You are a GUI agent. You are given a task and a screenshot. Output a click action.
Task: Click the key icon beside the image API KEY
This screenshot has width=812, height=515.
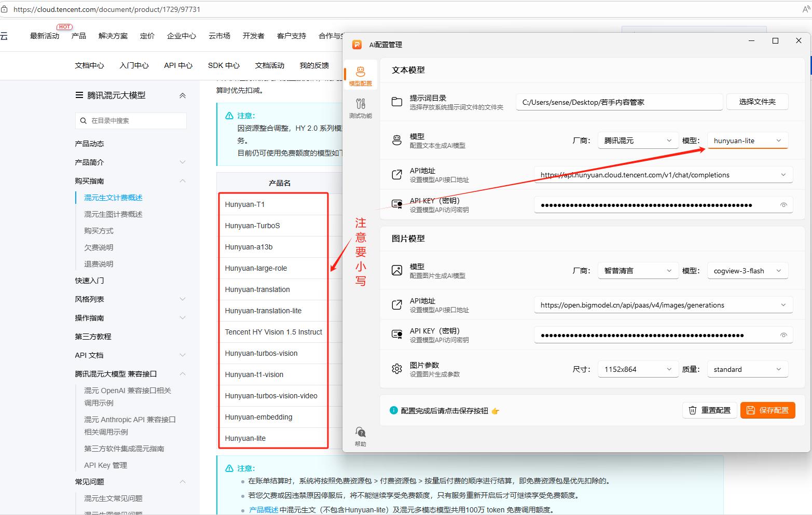coord(397,334)
